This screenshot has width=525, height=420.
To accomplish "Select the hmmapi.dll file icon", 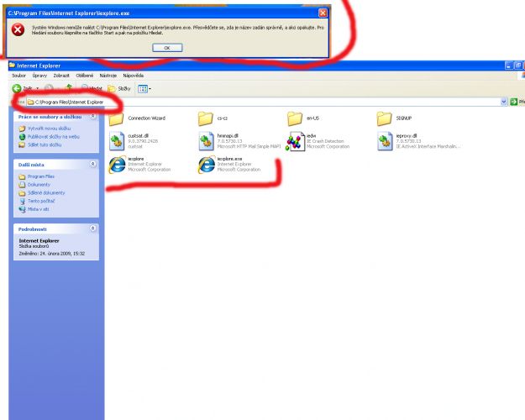I will [207, 141].
